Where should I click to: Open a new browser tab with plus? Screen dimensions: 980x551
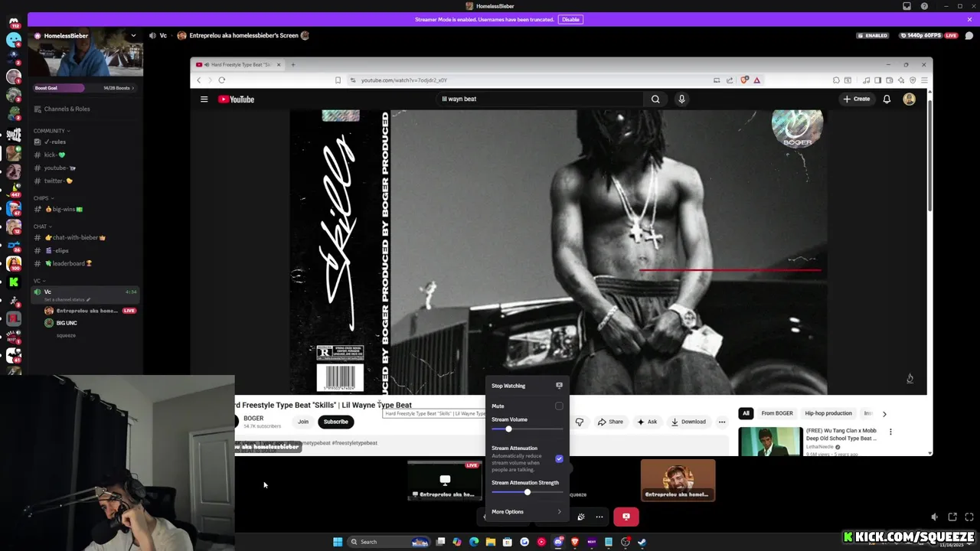(x=292, y=65)
